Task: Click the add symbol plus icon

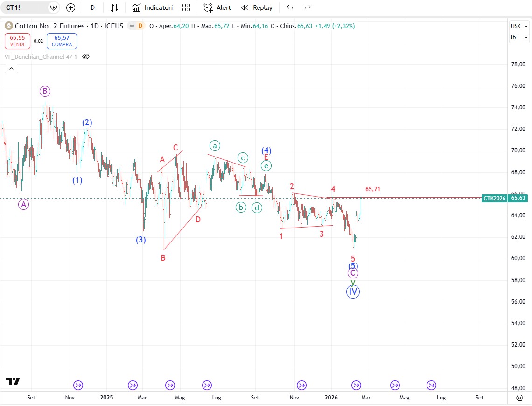Action: (70, 7)
